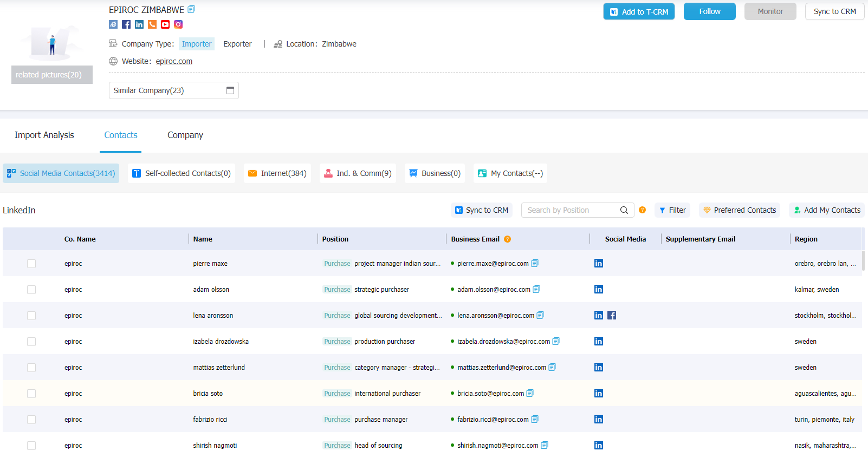Open the company LinkedIn icon in header
Image resolution: width=868 pixels, height=457 pixels.
(139, 24)
